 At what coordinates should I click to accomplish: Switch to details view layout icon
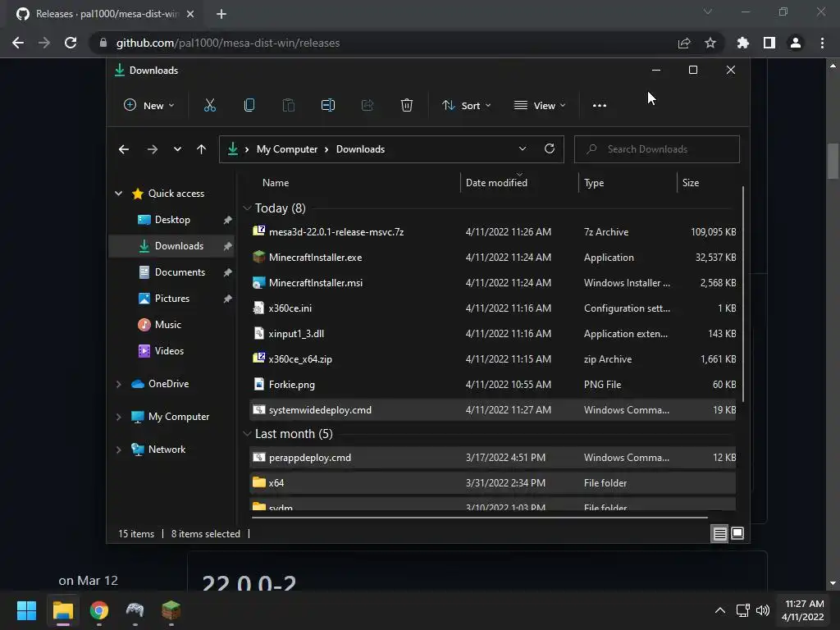(719, 533)
